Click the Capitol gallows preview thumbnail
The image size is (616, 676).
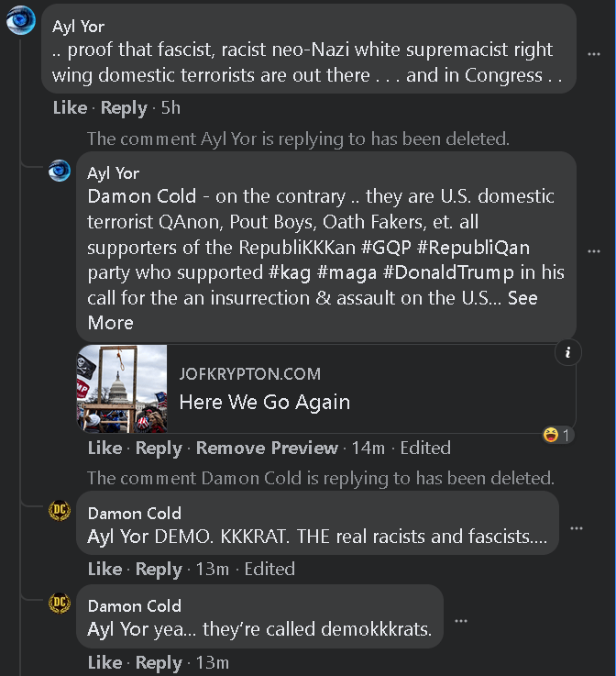(x=122, y=389)
